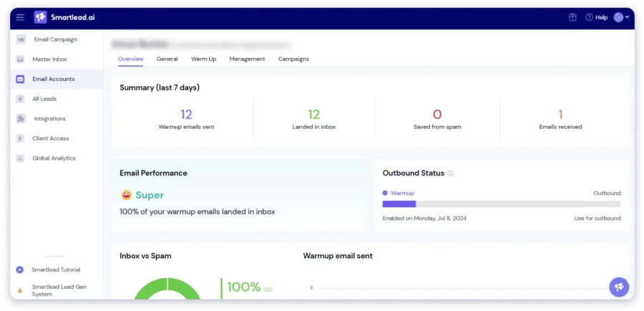Click the Email Campaign sidebar icon
The height and width of the screenshot is (311, 644).
21,39
